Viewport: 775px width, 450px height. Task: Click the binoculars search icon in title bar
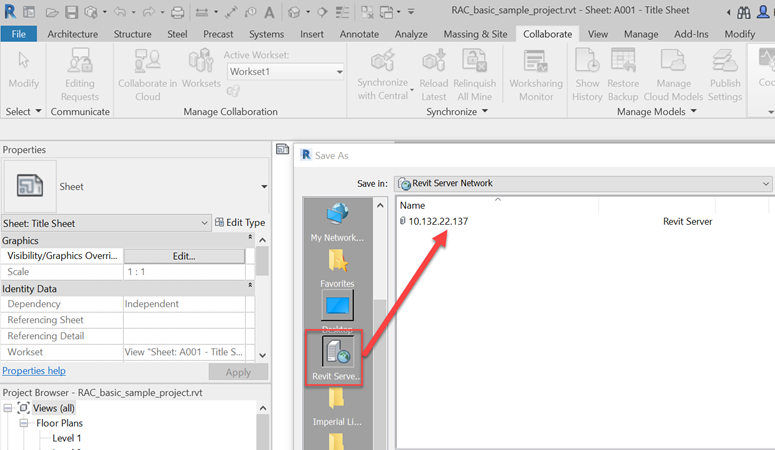click(x=744, y=12)
